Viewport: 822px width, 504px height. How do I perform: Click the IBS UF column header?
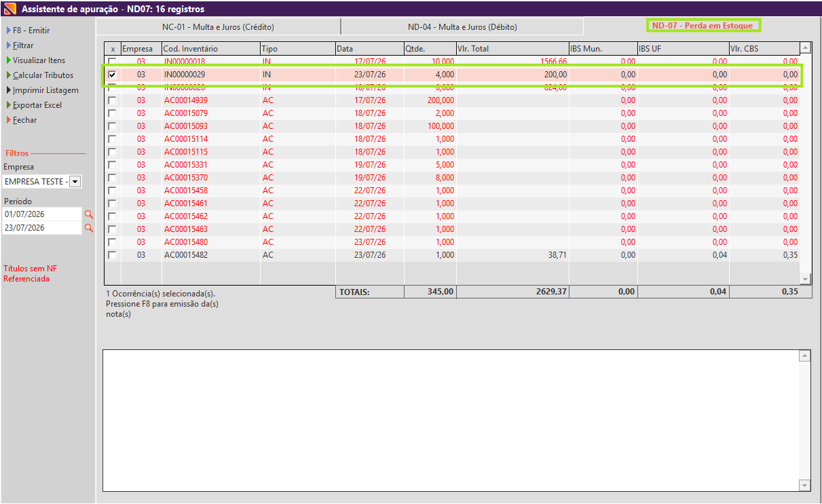(684, 49)
